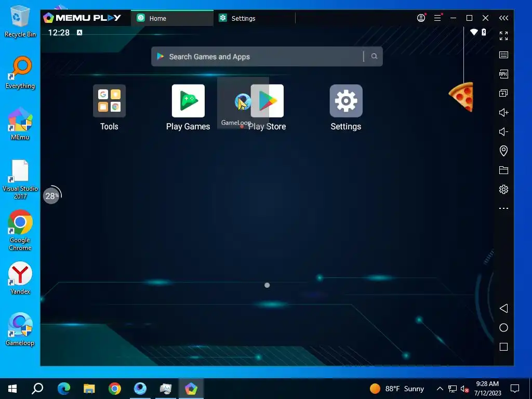The width and height of the screenshot is (532, 399).
Task: Open the weather widget 88°F Sunny
Action: [x=397, y=389]
